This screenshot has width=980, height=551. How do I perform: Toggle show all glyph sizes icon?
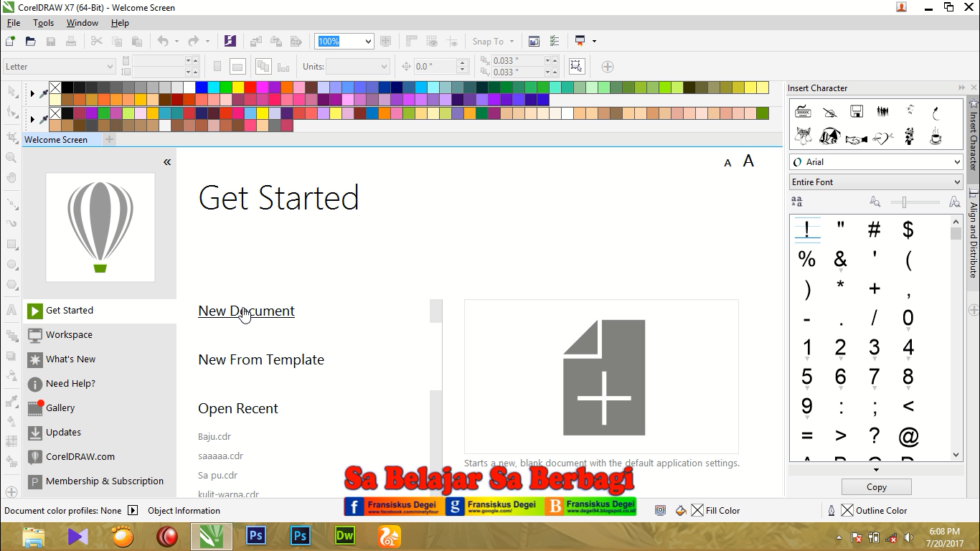pyautogui.click(x=796, y=202)
